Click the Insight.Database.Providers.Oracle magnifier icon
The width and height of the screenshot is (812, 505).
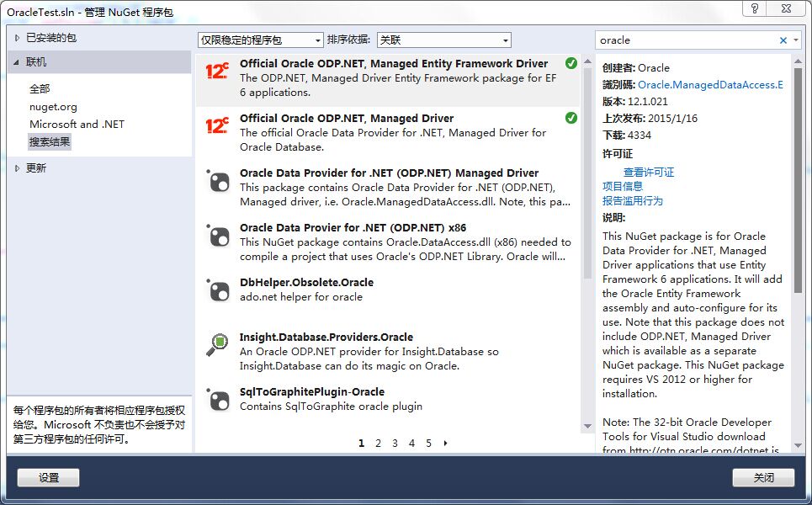click(x=217, y=344)
